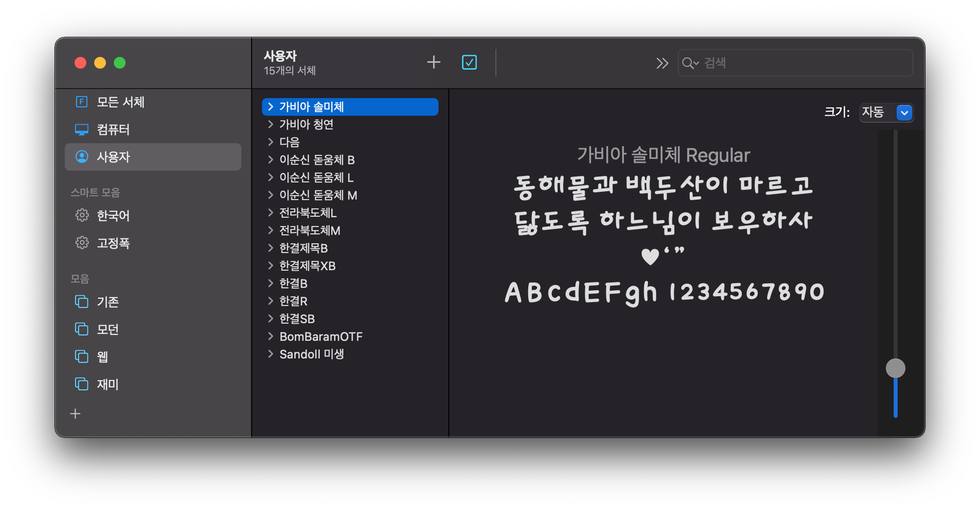Select 모든 서체 in the sidebar
Viewport: 980px width, 510px height.
pos(153,102)
